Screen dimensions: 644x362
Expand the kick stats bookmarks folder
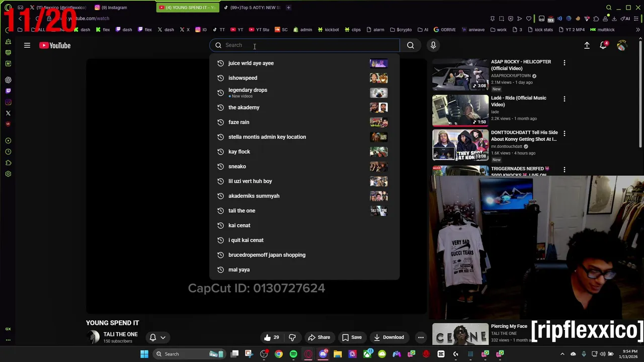pyautogui.click(x=540, y=30)
